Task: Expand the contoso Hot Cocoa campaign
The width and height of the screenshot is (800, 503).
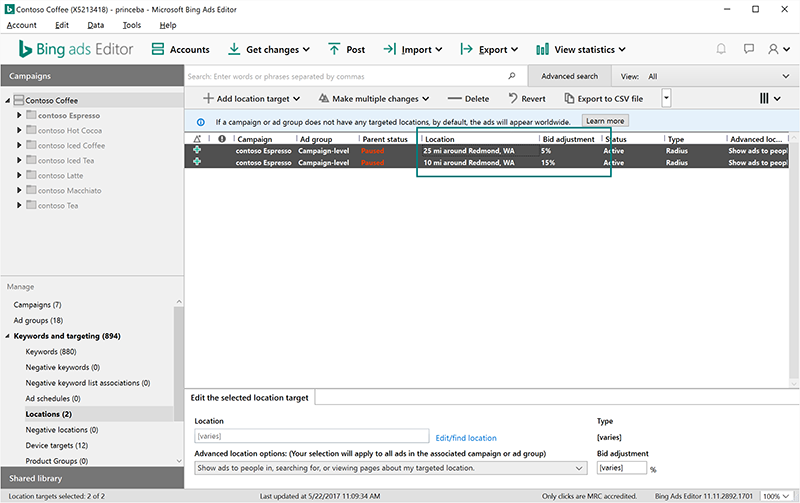Action: (19, 130)
